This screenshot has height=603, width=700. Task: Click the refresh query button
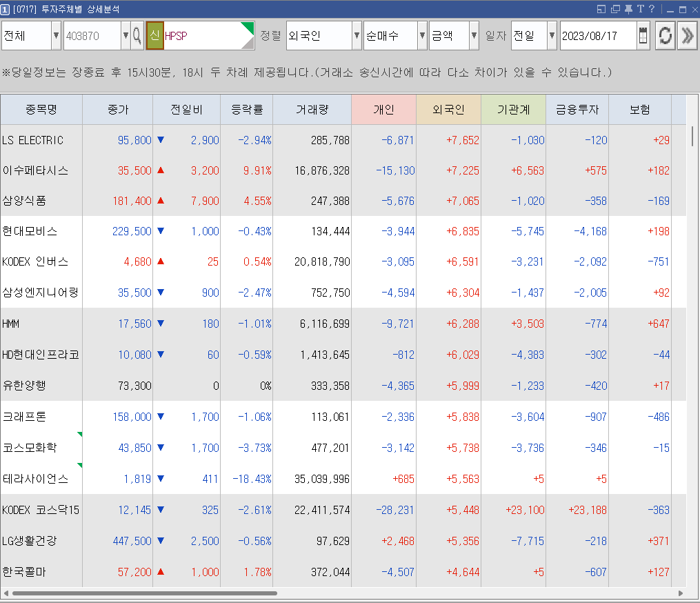[x=665, y=35]
